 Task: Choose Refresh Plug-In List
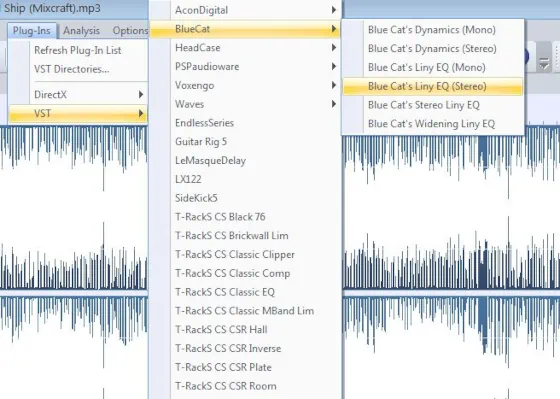78,50
